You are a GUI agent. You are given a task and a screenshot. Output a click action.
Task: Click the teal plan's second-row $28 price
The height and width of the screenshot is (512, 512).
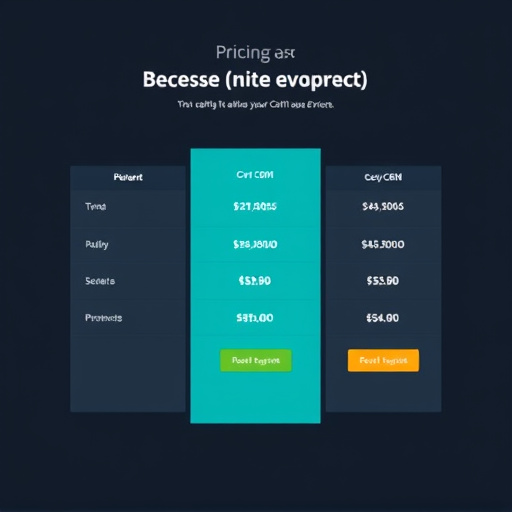[x=255, y=245]
